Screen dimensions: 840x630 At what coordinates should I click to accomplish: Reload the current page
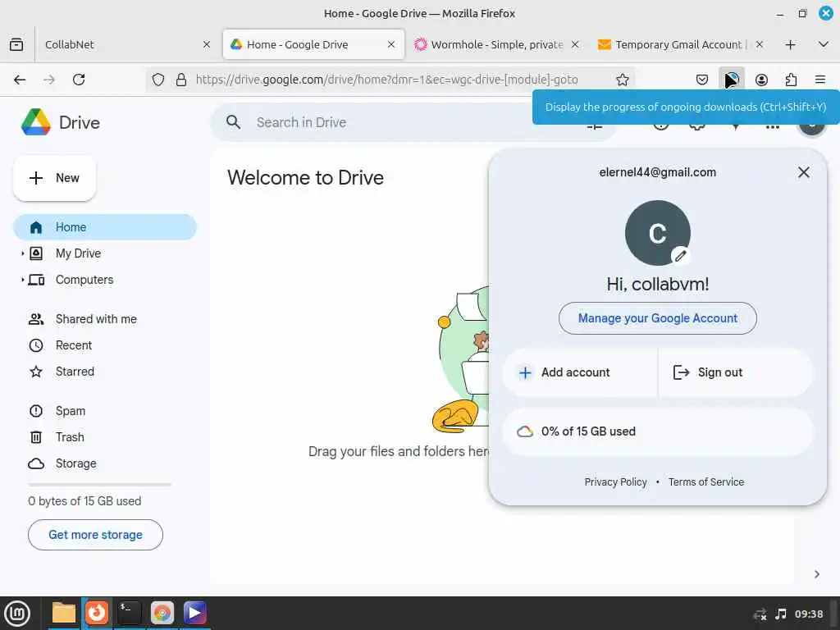click(x=79, y=80)
